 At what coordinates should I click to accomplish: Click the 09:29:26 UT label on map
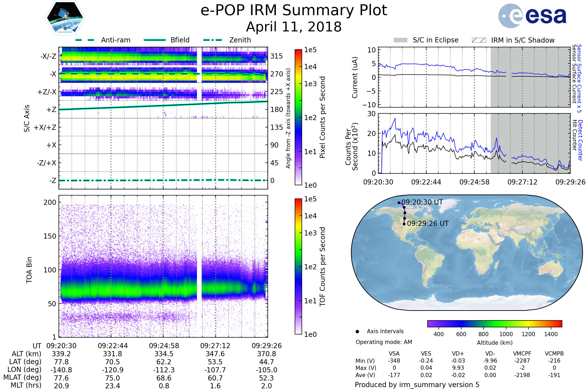(x=428, y=223)
